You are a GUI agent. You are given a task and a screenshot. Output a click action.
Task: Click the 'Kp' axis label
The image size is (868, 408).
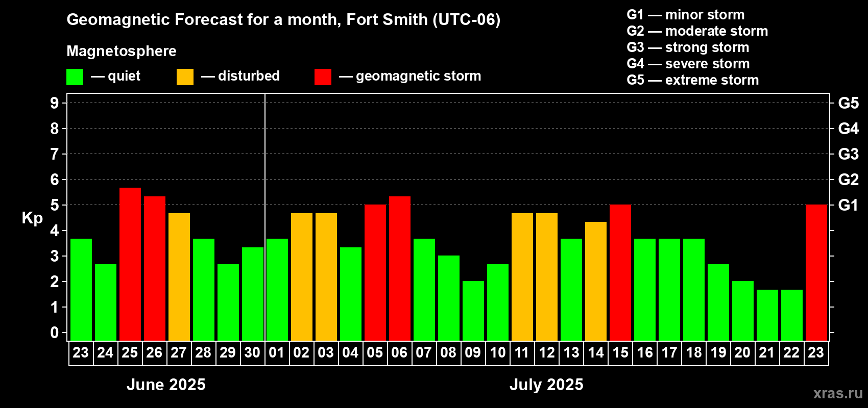(x=32, y=218)
